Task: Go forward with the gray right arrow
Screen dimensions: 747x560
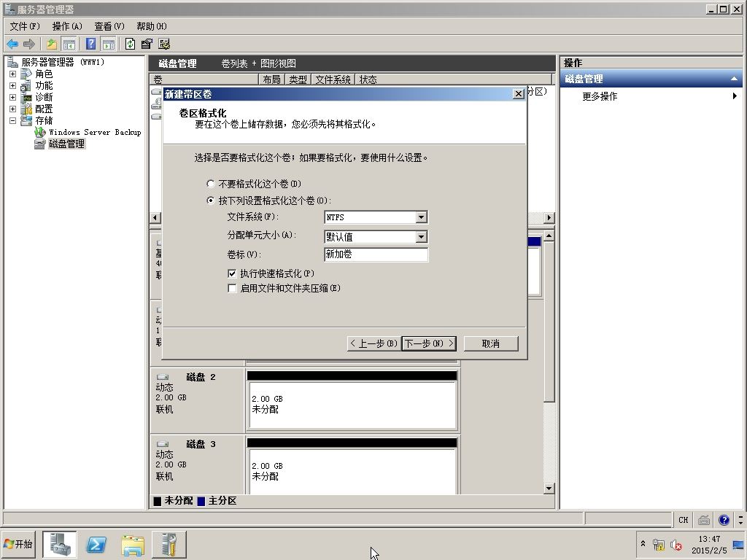Action: (x=29, y=44)
